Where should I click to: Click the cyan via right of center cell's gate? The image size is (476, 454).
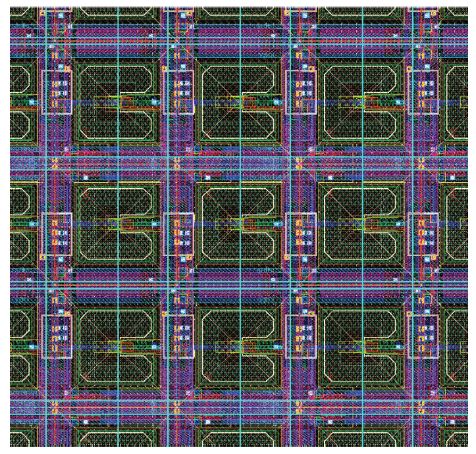277,225
